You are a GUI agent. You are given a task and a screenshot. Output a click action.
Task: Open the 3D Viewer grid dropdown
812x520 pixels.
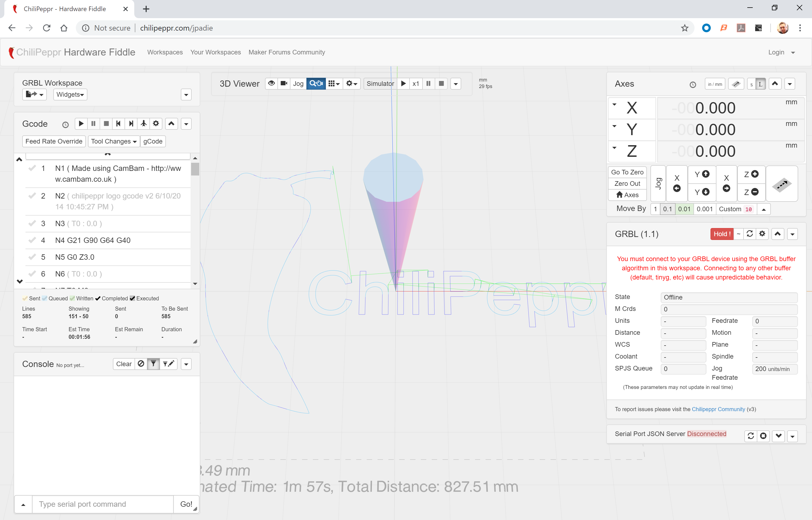click(x=334, y=83)
